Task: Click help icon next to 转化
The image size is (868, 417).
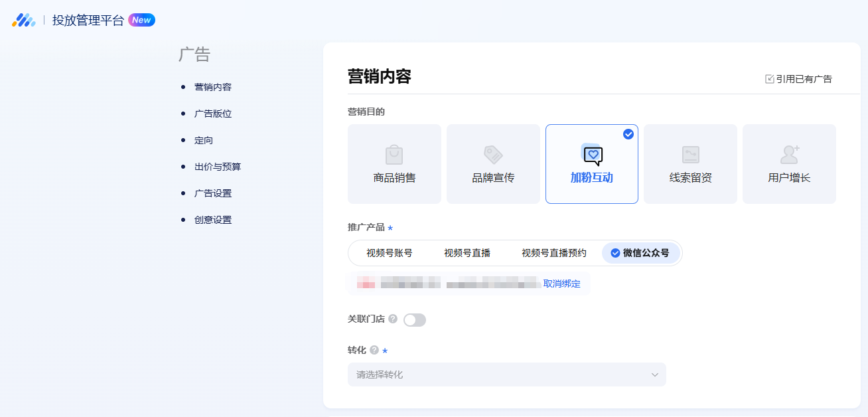Action: click(x=374, y=350)
